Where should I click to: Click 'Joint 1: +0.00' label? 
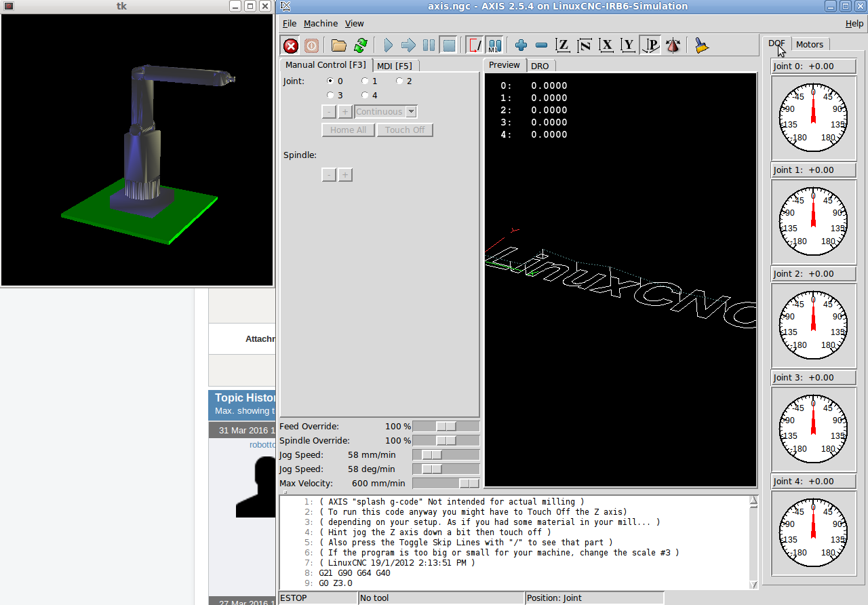pos(814,170)
